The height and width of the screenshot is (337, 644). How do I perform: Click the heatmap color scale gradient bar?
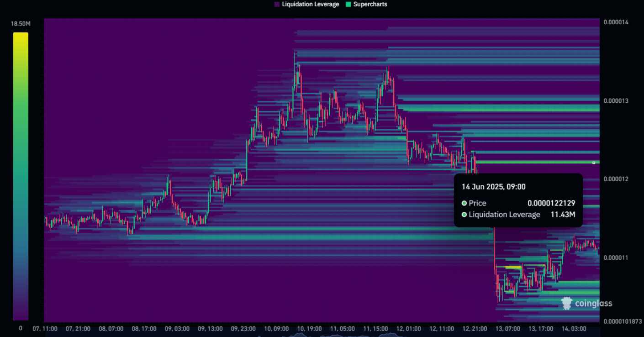pos(21,176)
